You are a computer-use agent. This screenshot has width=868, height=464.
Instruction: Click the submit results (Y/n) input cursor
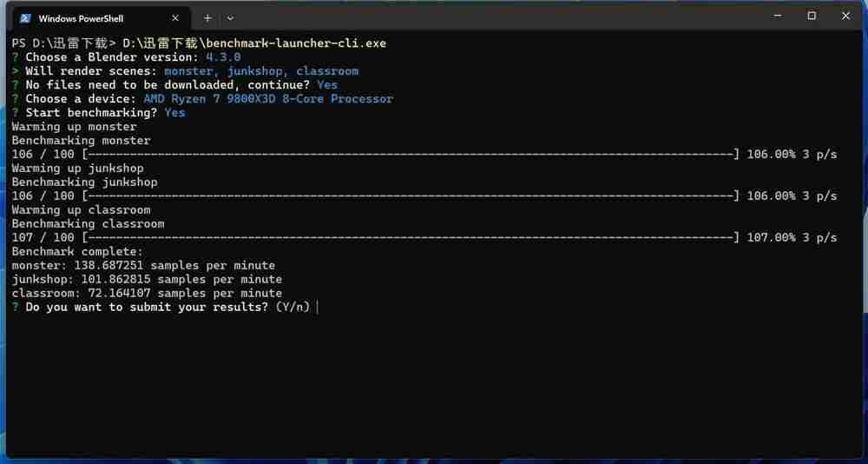pos(319,308)
